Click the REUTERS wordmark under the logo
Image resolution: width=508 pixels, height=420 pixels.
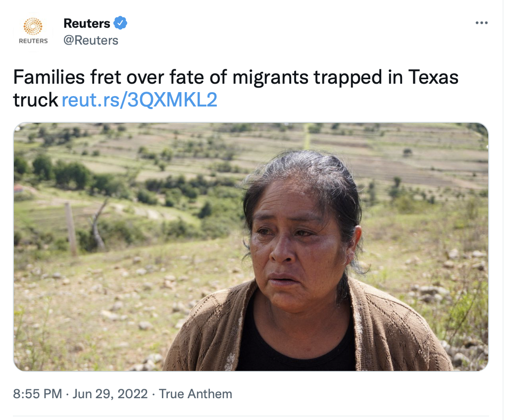[33, 41]
